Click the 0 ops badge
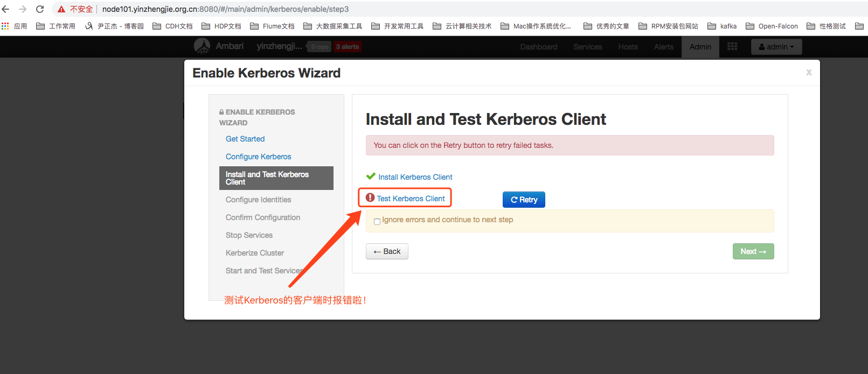 pos(320,47)
